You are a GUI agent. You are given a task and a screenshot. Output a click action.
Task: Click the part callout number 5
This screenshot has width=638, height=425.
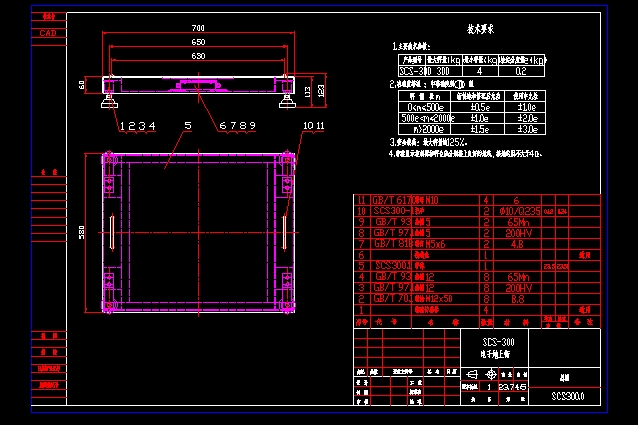(x=188, y=126)
